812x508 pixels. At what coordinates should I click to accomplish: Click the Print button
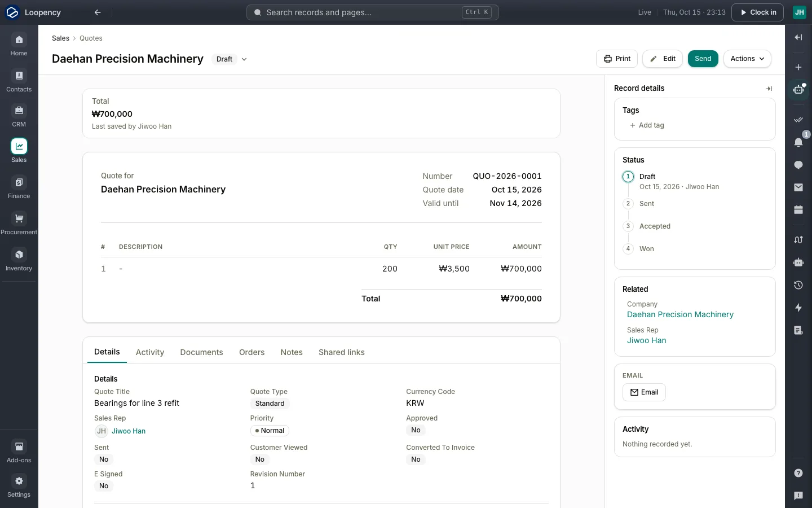click(x=617, y=59)
